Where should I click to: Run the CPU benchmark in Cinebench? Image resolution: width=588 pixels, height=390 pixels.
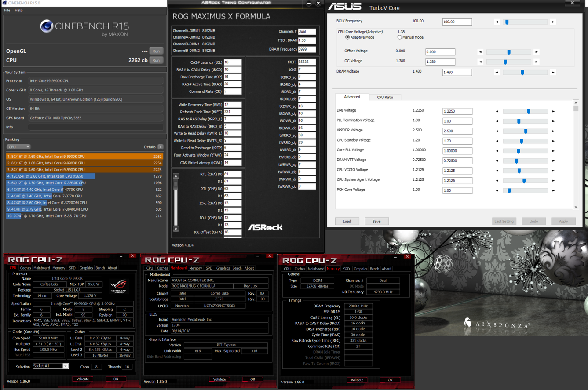(156, 60)
